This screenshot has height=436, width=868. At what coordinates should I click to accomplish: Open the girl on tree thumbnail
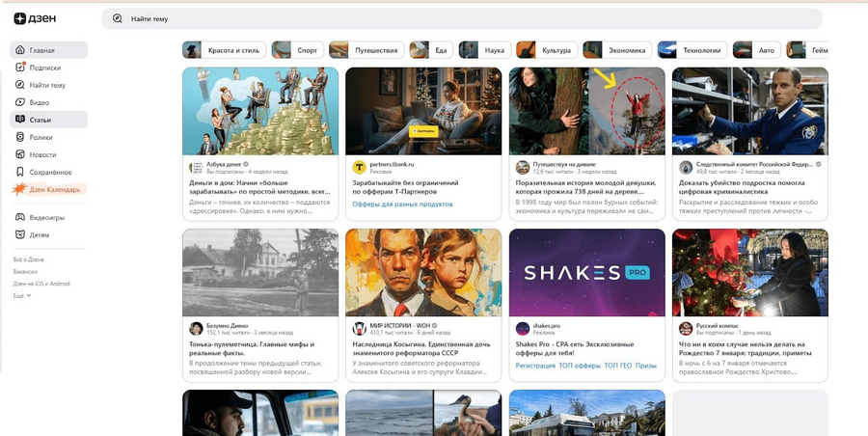pyautogui.click(x=586, y=111)
